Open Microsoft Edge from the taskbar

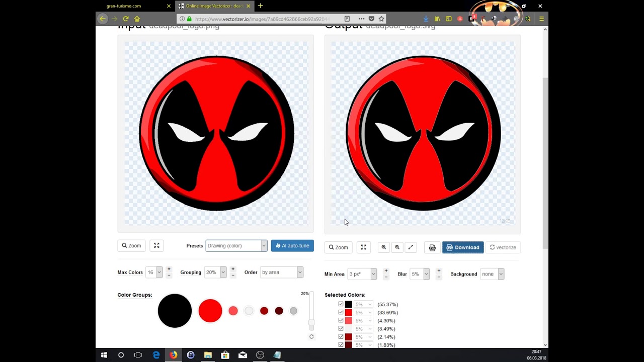coord(156,355)
